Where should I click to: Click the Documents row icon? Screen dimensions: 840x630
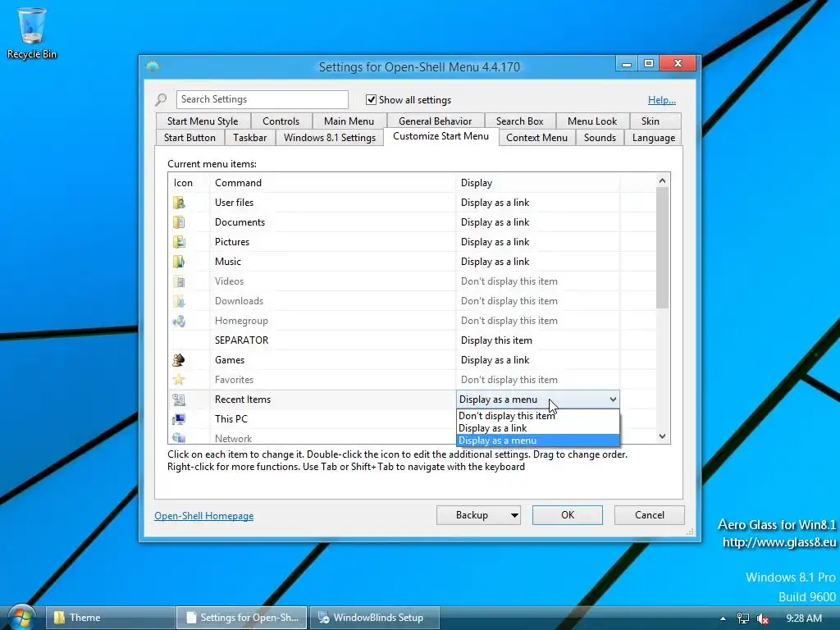click(x=179, y=222)
